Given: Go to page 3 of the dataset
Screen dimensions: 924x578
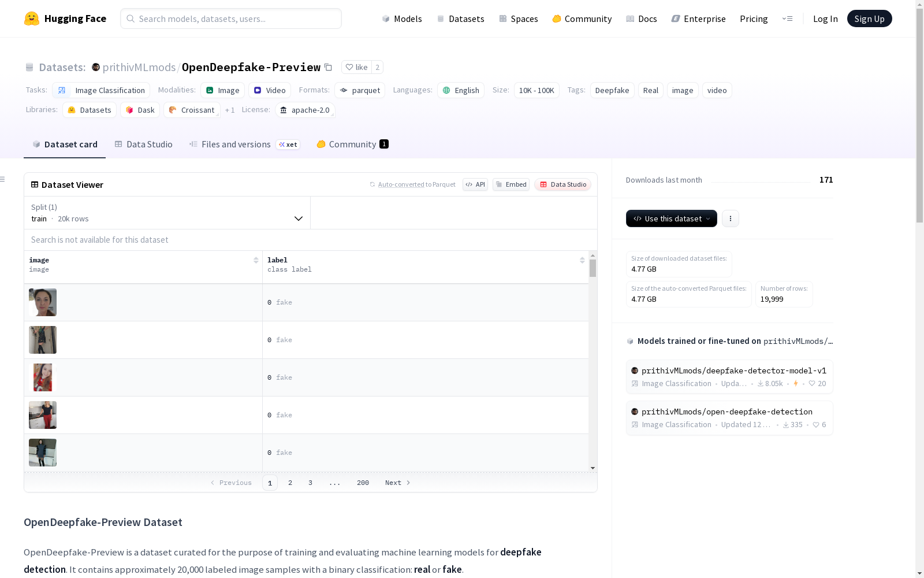Looking at the screenshot, I should coord(310,483).
